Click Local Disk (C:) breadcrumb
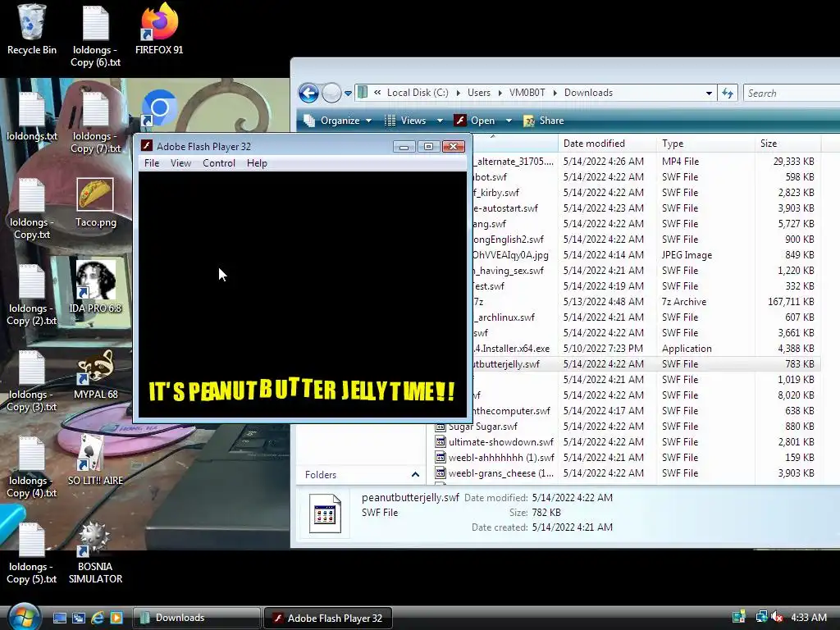Screen dimensions: 840x630 click(x=418, y=93)
